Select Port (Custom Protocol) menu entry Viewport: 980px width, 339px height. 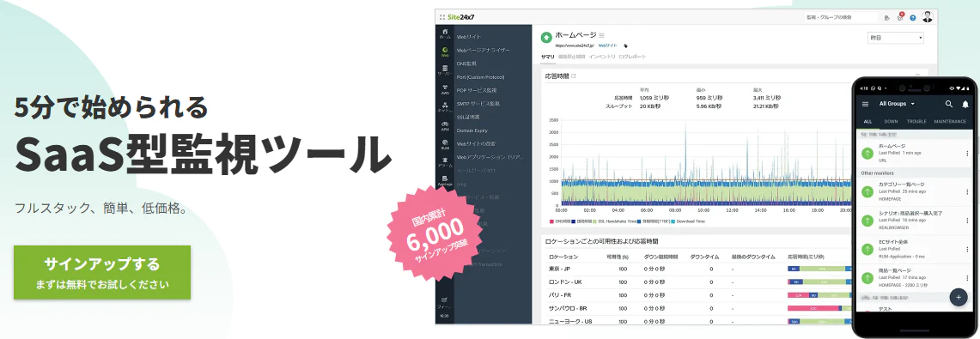pos(480,76)
